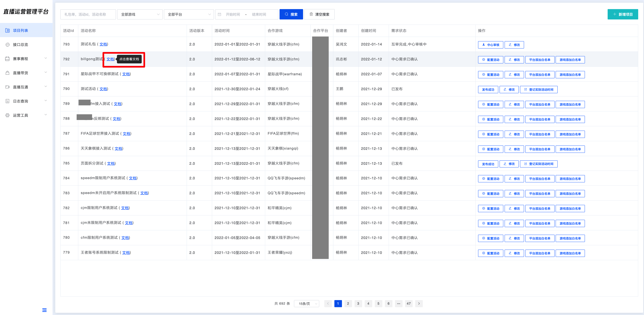
Task: Click 平台添加白名单 for activity 787
Action: [540, 134]
